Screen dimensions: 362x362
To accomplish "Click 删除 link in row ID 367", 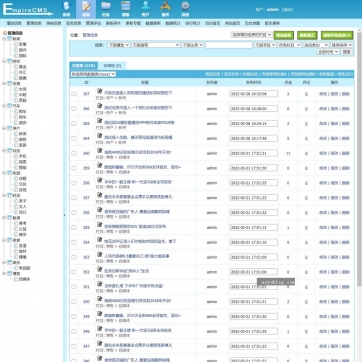I will (x=345, y=94).
